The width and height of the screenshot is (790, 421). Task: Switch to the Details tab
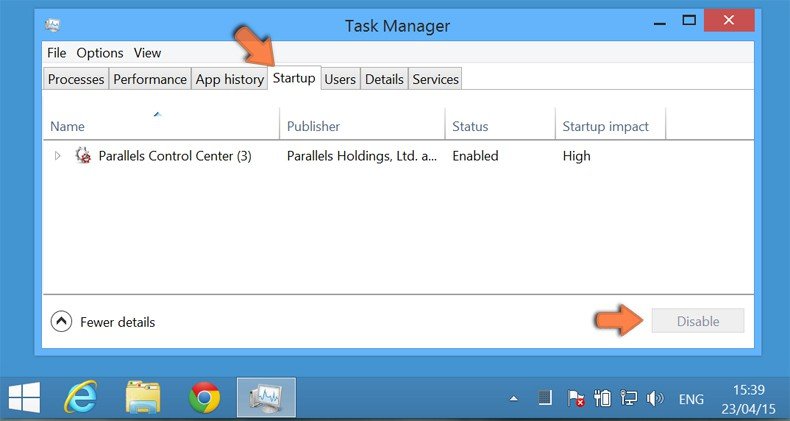pos(384,79)
